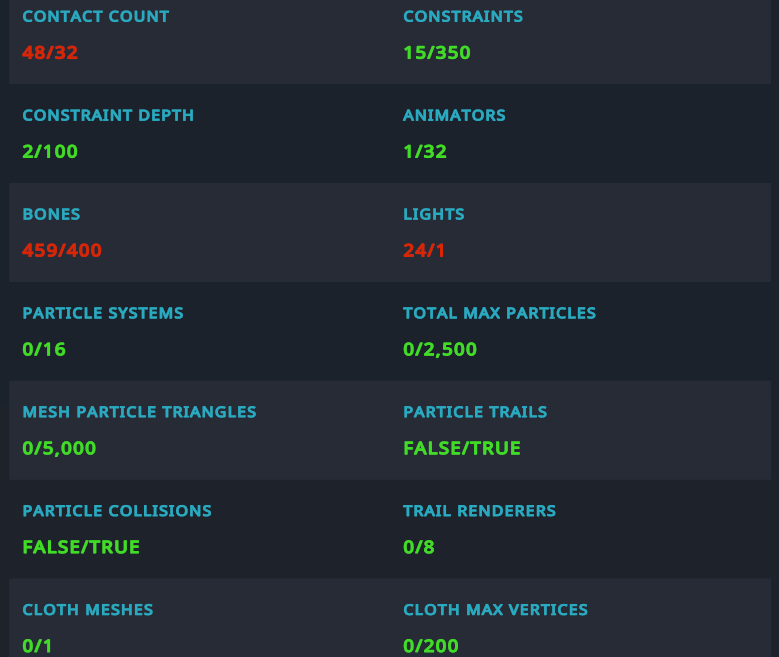The image size is (779, 657).
Task: Click the Constraints label
Action: point(463,16)
